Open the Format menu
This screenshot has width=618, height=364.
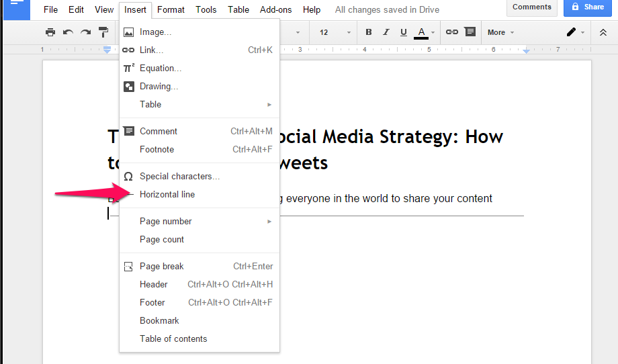[x=171, y=10]
